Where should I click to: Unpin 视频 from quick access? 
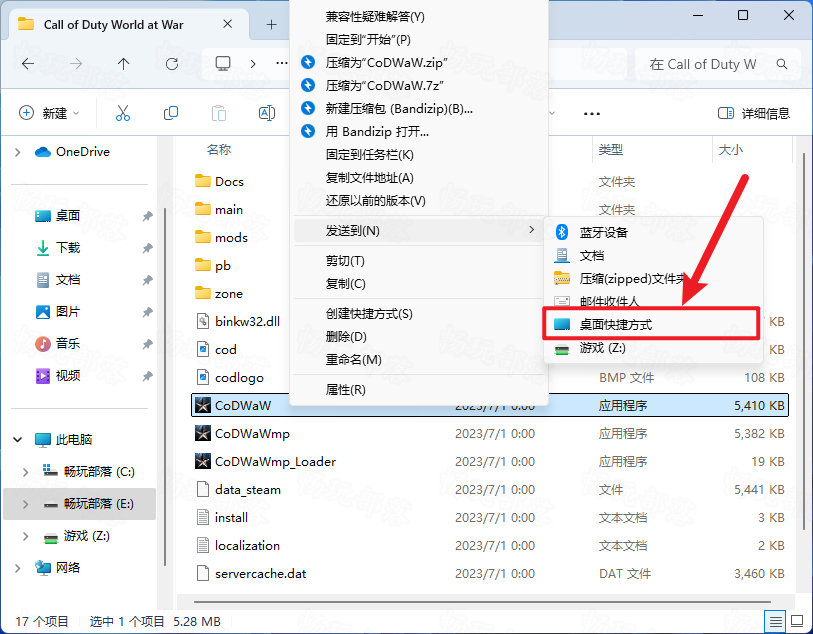(x=148, y=376)
